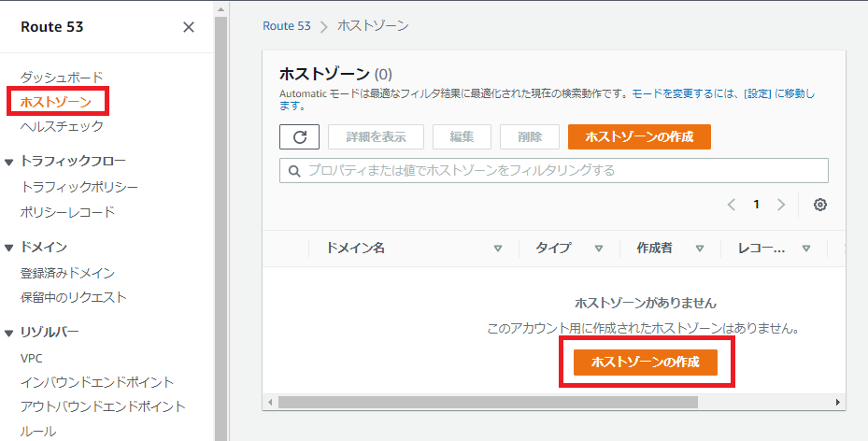Collapse the リゾルバー section
The width and height of the screenshot is (868, 441).
coord(9,333)
